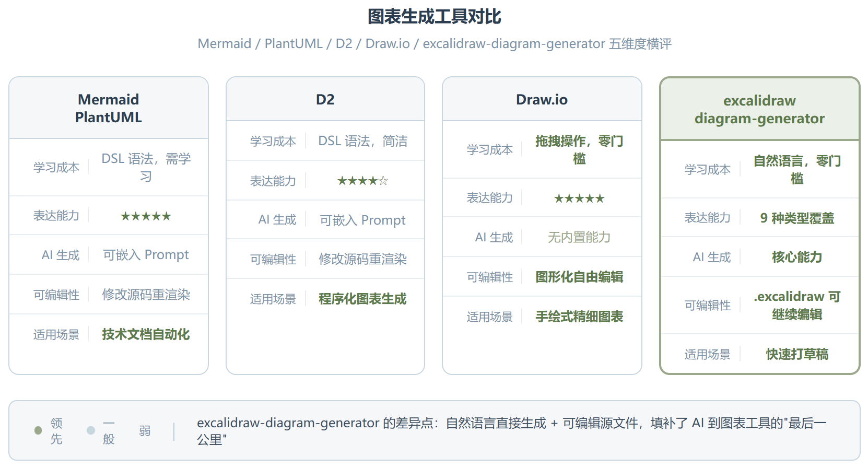Select the Draw.io card header
This screenshot has height=468, width=868.
pyautogui.click(x=542, y=99)
